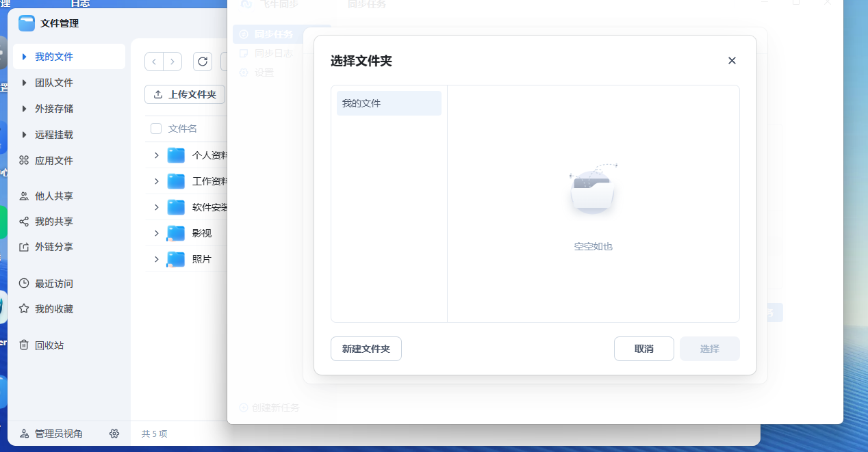Click the forward navigation arrow
Image resolution: width=868 pixels, height=452 pixels.
172,62
